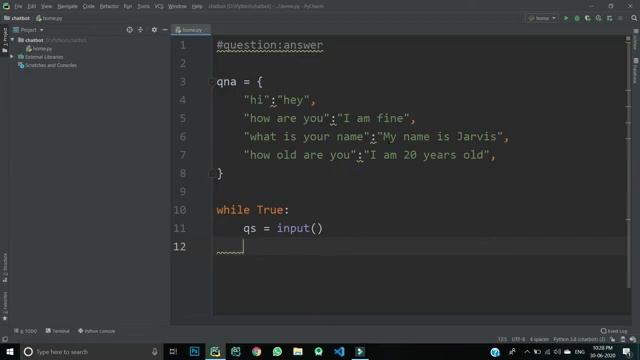Start debugging with the green bug icon
Image resolution: width=640 pixels, height=360 pixels.
point(577,18)
